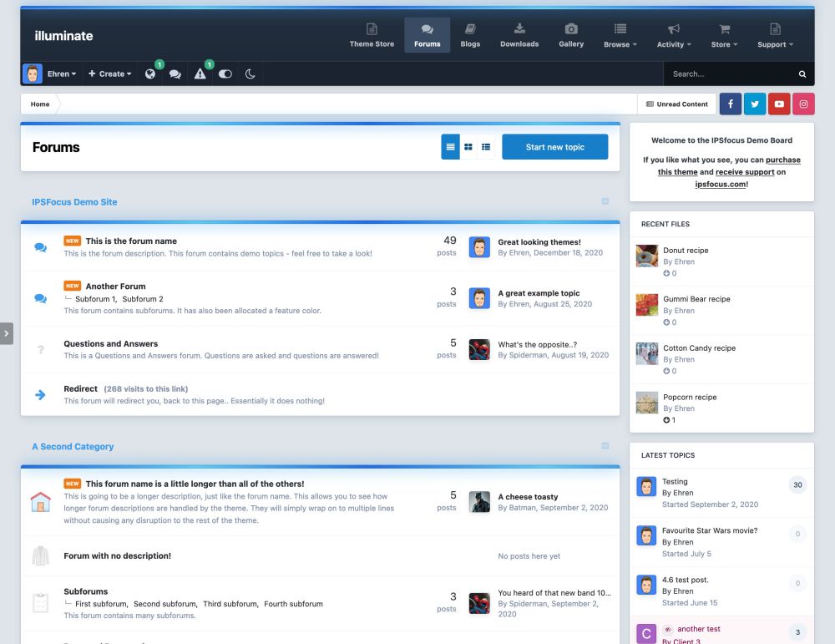Open Great looking themes! topic

click(539, 242)
